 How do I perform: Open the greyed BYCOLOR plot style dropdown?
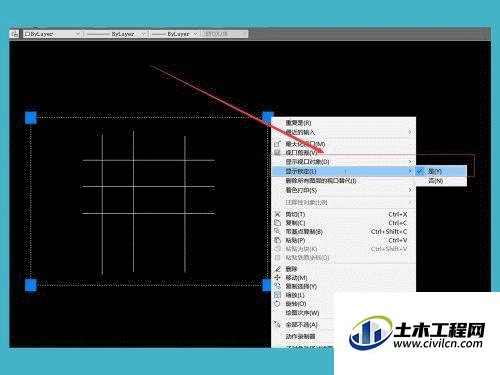click(x=225, y=34)
